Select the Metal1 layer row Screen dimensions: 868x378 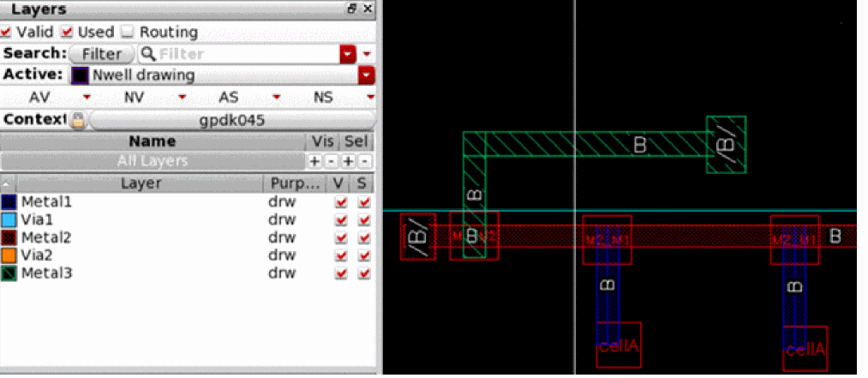point(187,202)
